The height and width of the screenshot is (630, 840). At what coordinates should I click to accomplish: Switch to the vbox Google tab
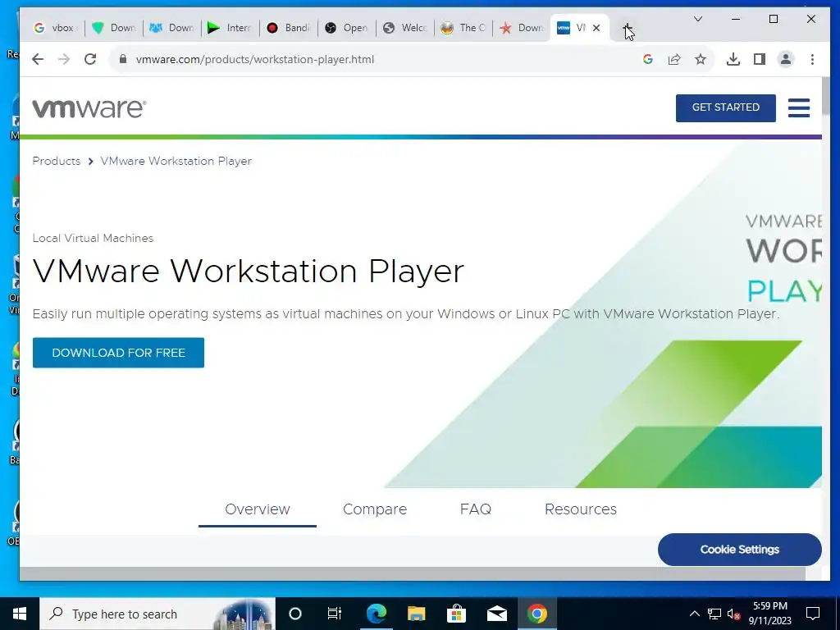[55, 28]
